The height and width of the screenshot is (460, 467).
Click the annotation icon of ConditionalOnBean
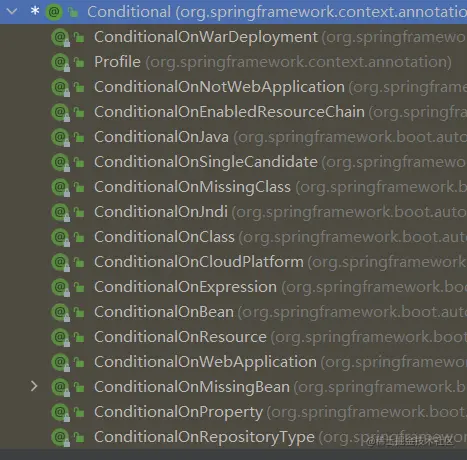(x=60, y=312)
